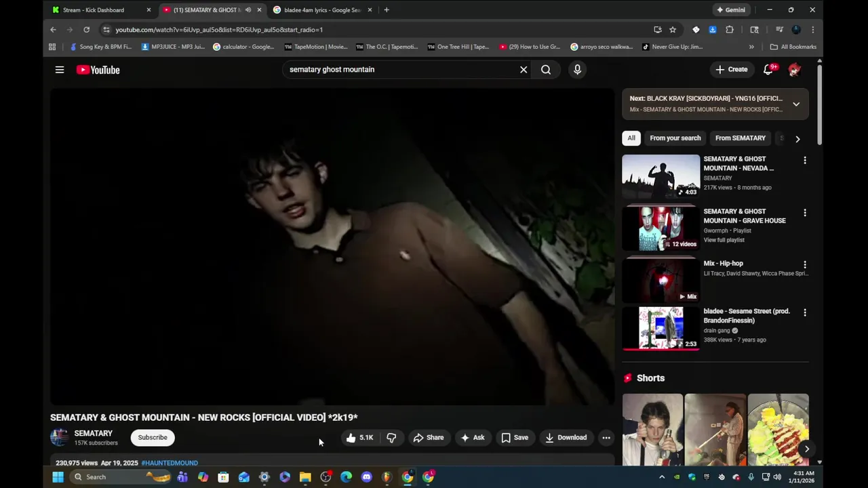Open Chrome three-dot menu
The width and height of the screenshot is (868, 488).
click(812, 30)
